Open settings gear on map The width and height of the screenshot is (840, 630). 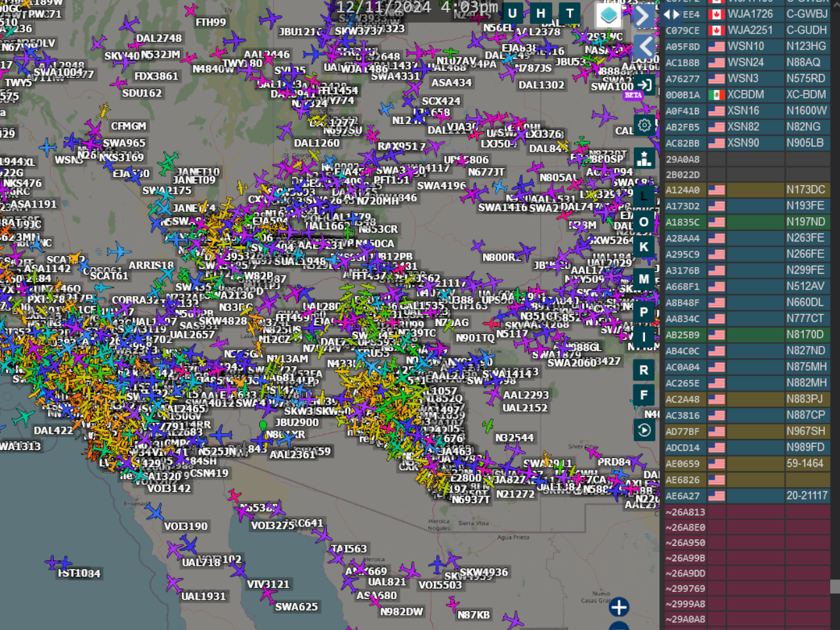pyautogui.click(x=644, y=125)
